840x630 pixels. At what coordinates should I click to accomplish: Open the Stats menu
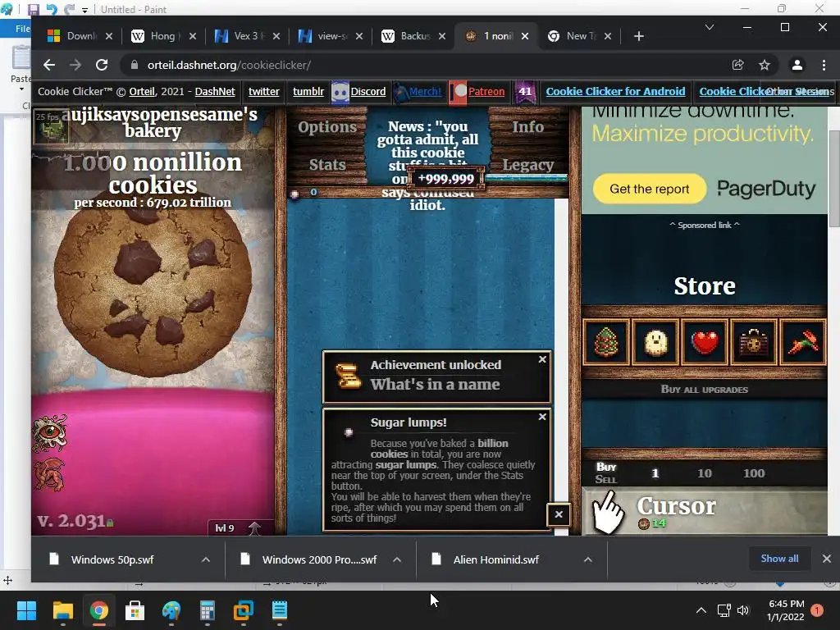click(x=327, y=164)
